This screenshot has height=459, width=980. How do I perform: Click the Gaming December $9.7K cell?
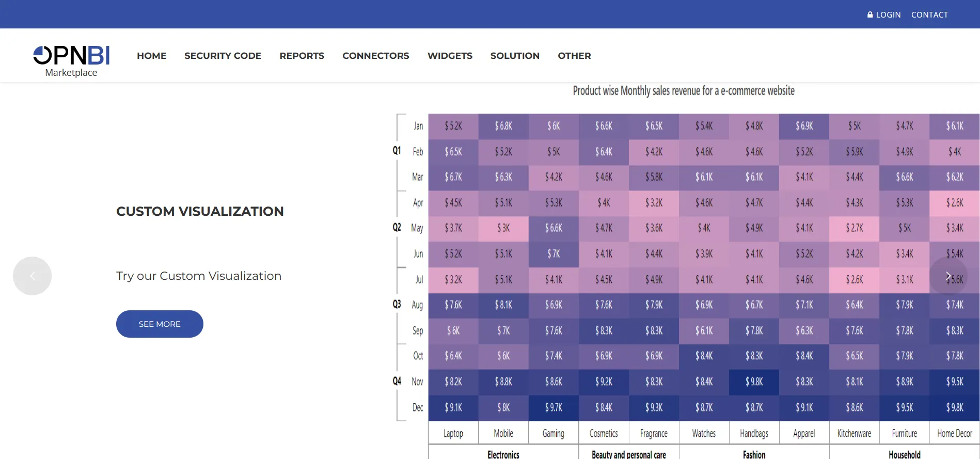coord(554,407)
